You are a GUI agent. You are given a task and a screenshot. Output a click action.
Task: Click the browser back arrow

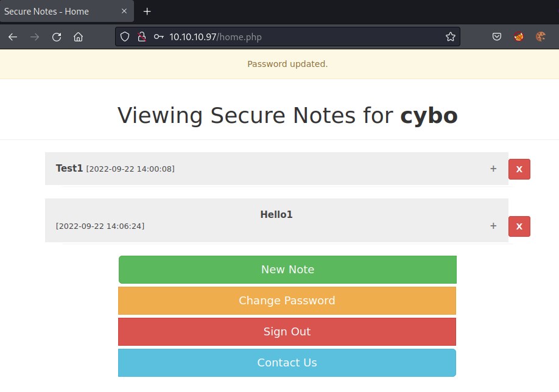pos(13,37)
